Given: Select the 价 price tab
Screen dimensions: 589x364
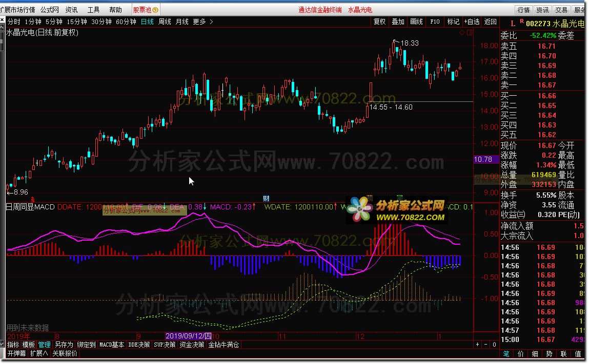Looking at the screenshot, I should coord(521,354).
